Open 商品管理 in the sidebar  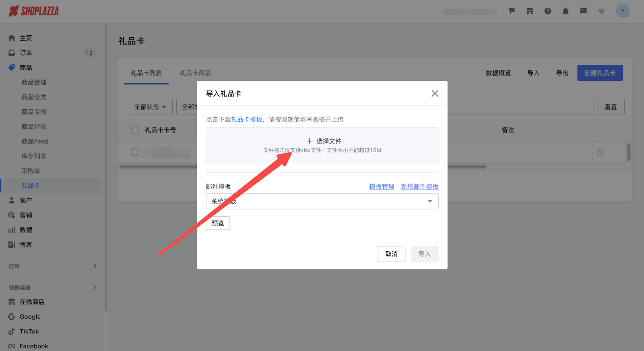pyautogui.click(x=34, y=82)
